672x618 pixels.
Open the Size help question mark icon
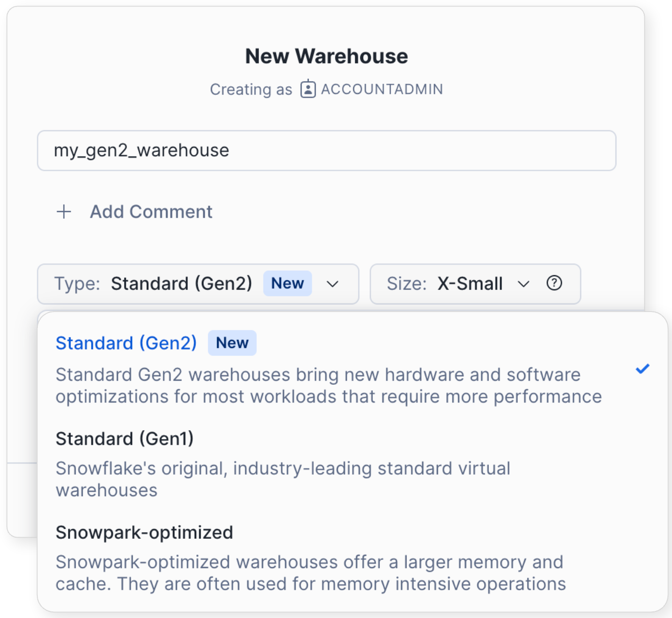point(554,283)
